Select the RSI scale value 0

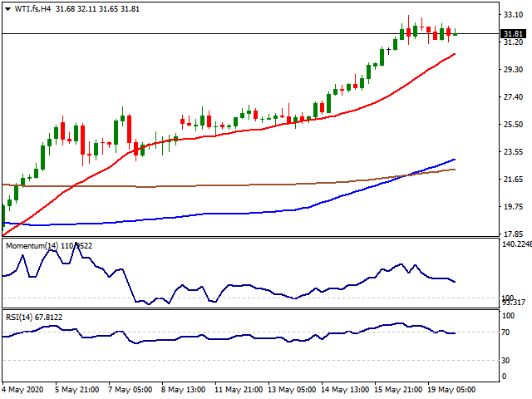504,376
